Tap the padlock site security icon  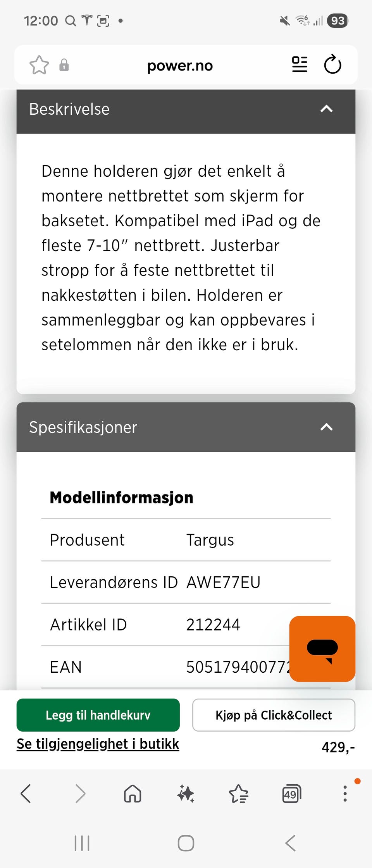(x=64, y=65)
